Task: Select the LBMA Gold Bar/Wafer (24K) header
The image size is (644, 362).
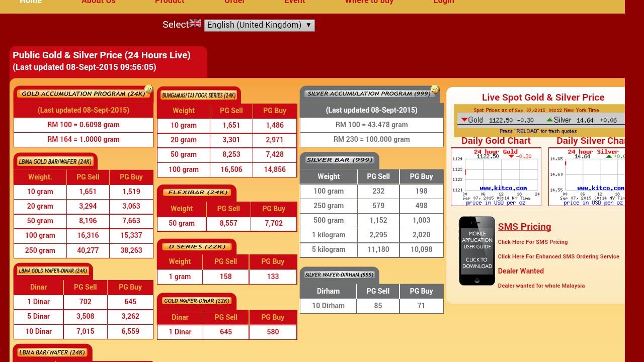Action: tap(55, 161)
